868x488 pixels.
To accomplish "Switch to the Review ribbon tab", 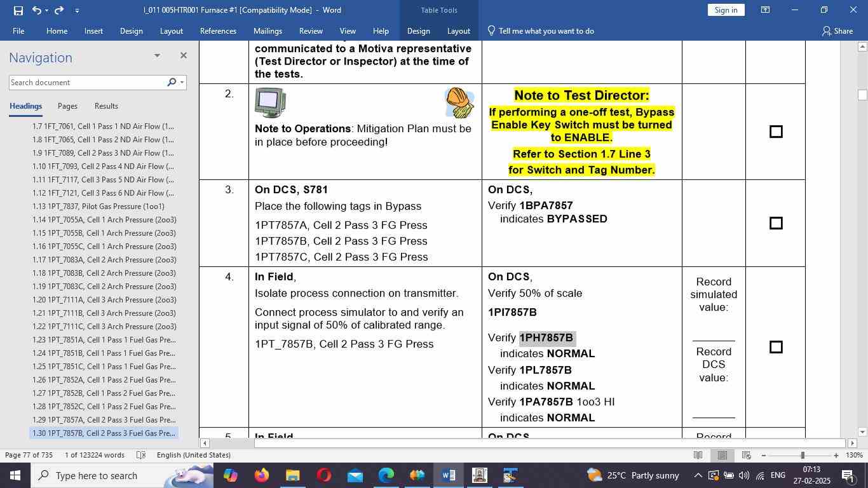I will pos(311,30).
